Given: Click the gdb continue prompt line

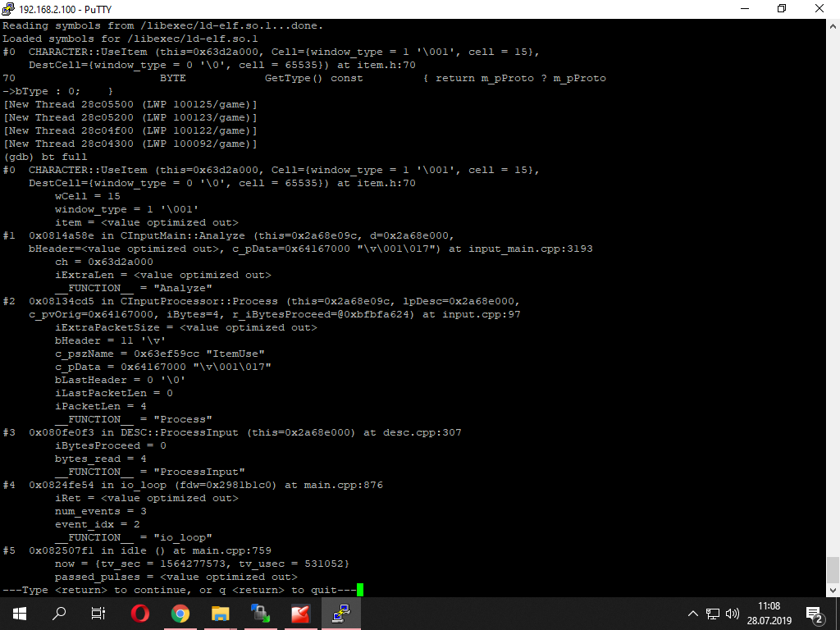Looking at the screenshot, I should tap(180, 590).
